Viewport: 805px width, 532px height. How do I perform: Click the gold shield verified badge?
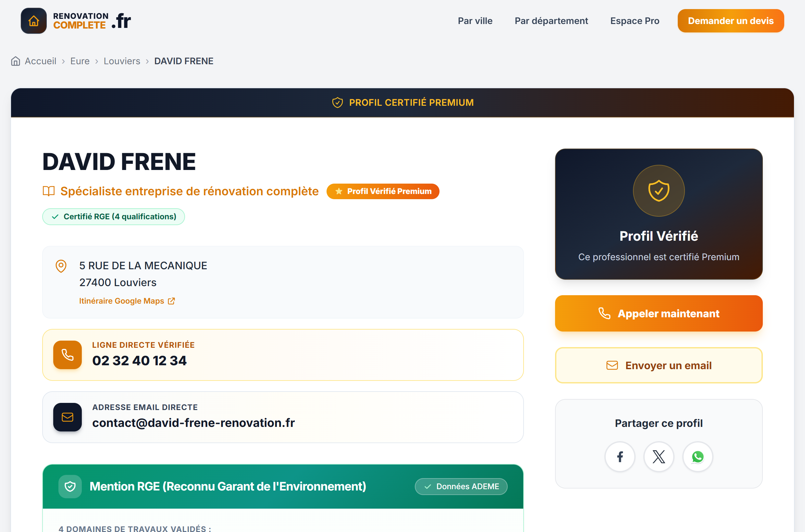coord(659,191)
